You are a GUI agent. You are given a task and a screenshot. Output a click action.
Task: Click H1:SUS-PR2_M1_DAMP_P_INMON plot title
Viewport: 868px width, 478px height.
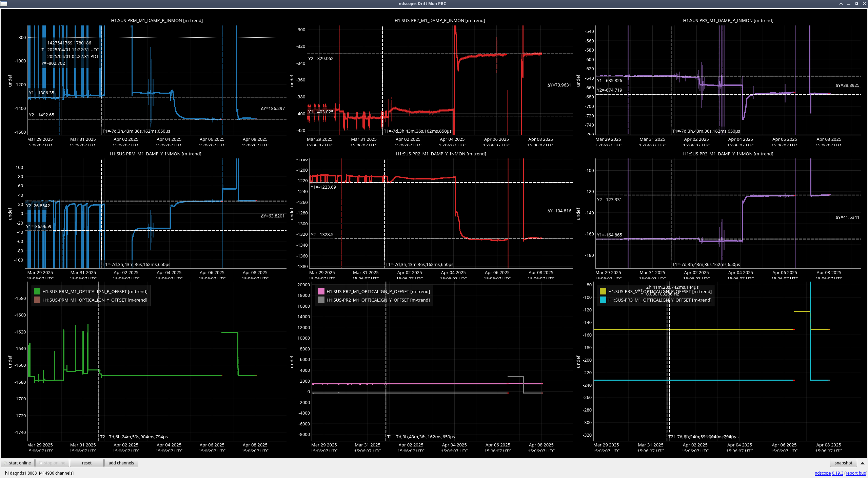440,20
